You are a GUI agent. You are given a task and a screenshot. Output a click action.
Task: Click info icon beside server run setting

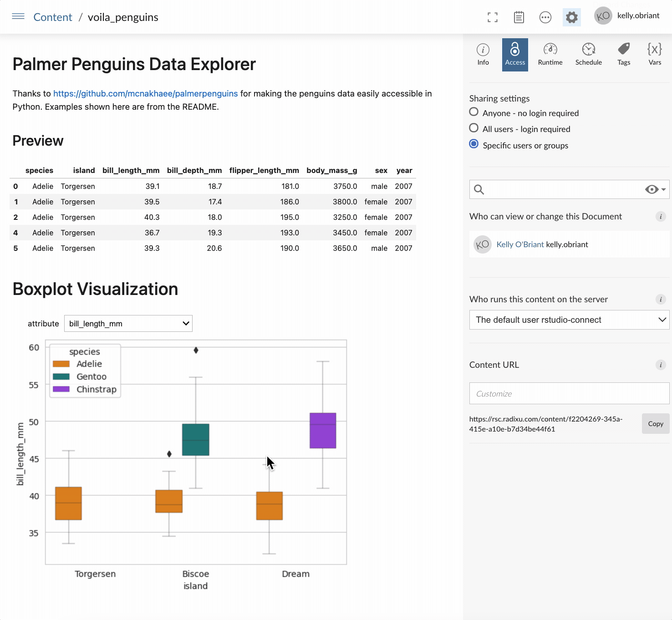[660, 299]
